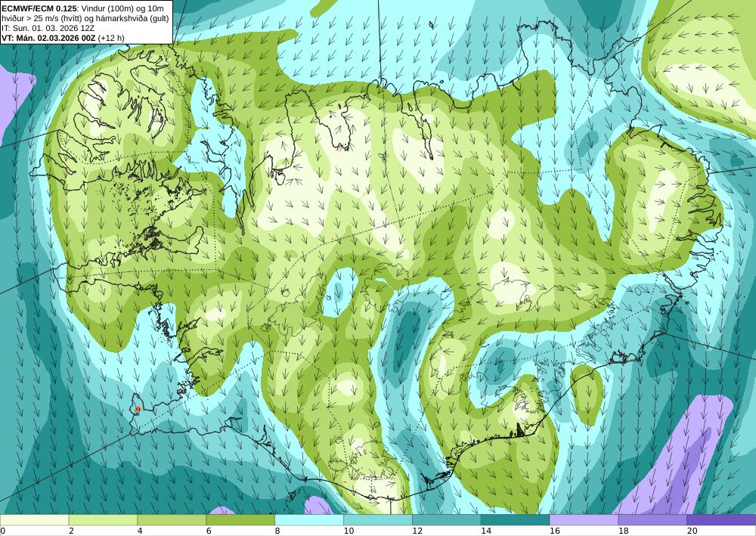Click the light green 2–4 legend swatch
The width and height of the screenshot is (756, 536).
coord(103,520)
